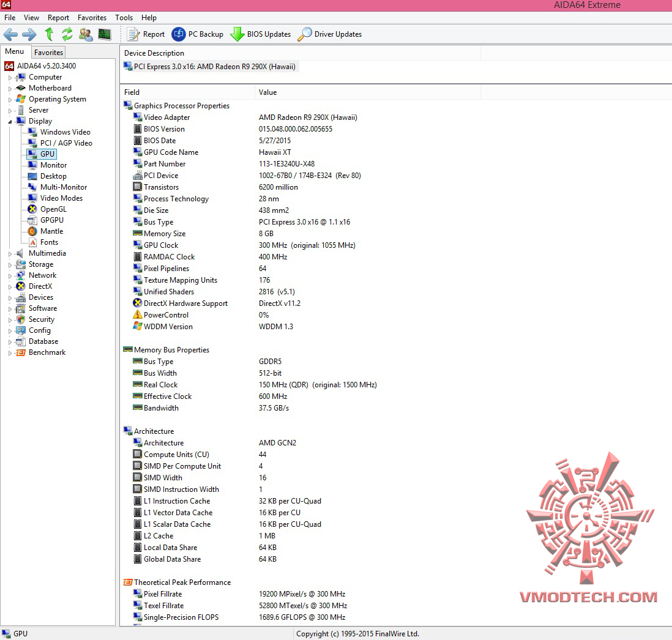This screenshot has width=672, height=640.
Task: Collapse the Display tree node
Action: [10, 122]
